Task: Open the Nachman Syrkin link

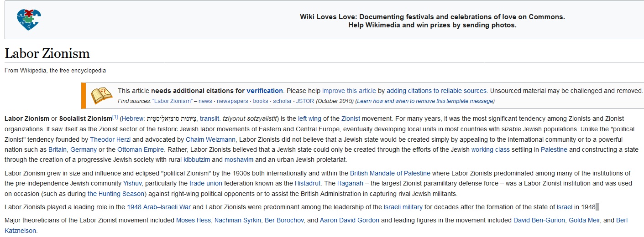Action: 238,220
